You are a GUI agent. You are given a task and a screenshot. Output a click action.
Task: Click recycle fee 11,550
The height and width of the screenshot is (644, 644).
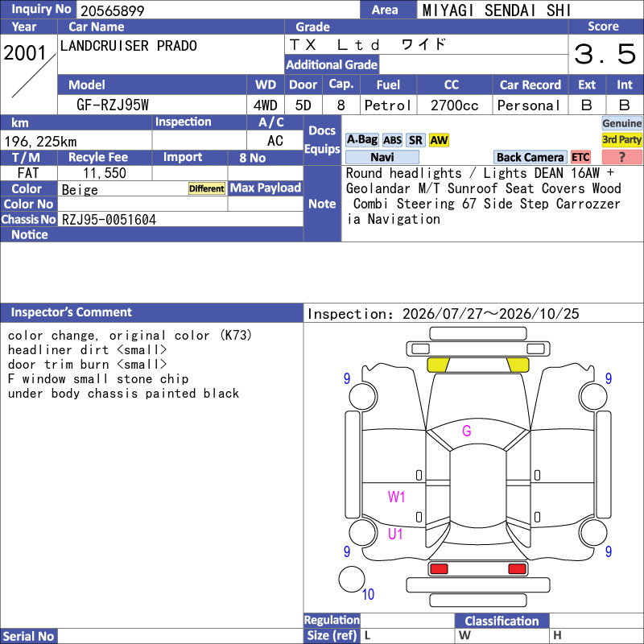tap(105, 173)
